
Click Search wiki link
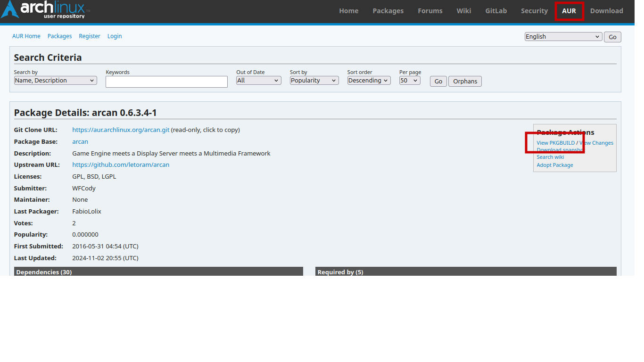[x=550, y=157]
